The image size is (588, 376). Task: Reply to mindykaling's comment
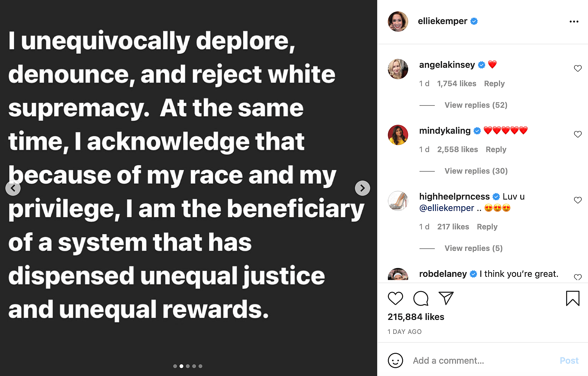pyautogui.click(x=496, y=150)
